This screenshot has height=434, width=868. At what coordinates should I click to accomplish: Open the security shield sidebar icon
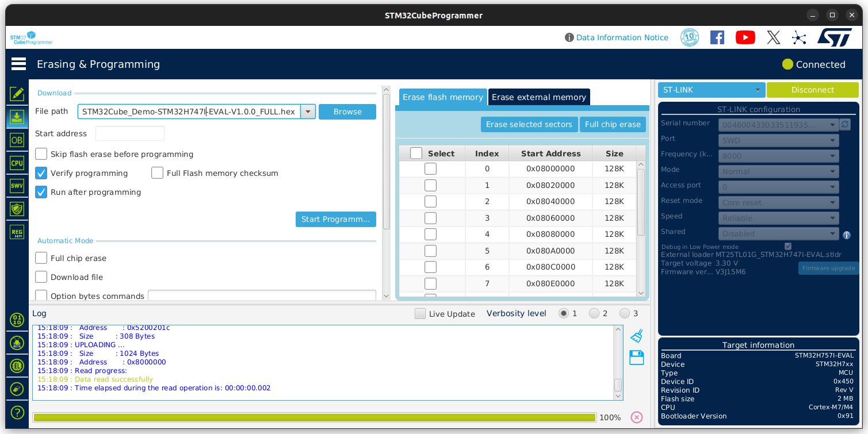pos(17,209)
